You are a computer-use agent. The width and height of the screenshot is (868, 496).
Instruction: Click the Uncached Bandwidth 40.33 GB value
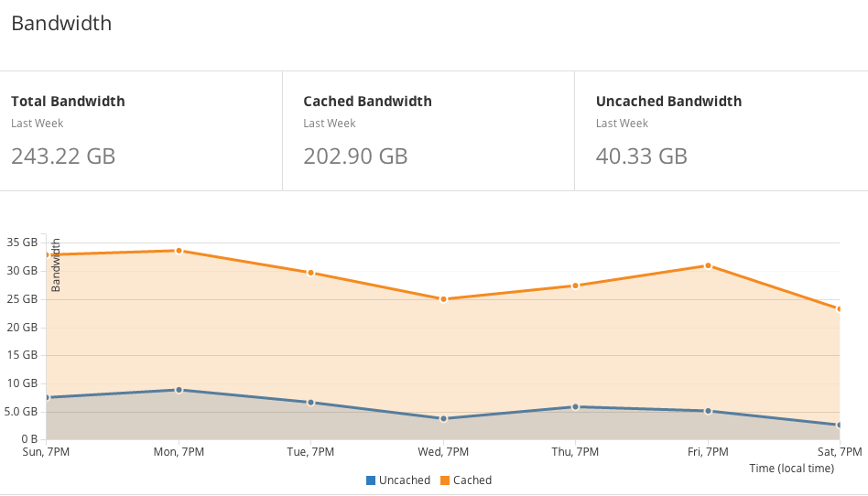(641, 156)
